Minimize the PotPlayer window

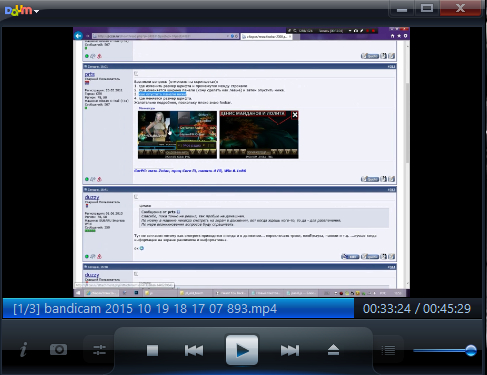click(402, 9)
